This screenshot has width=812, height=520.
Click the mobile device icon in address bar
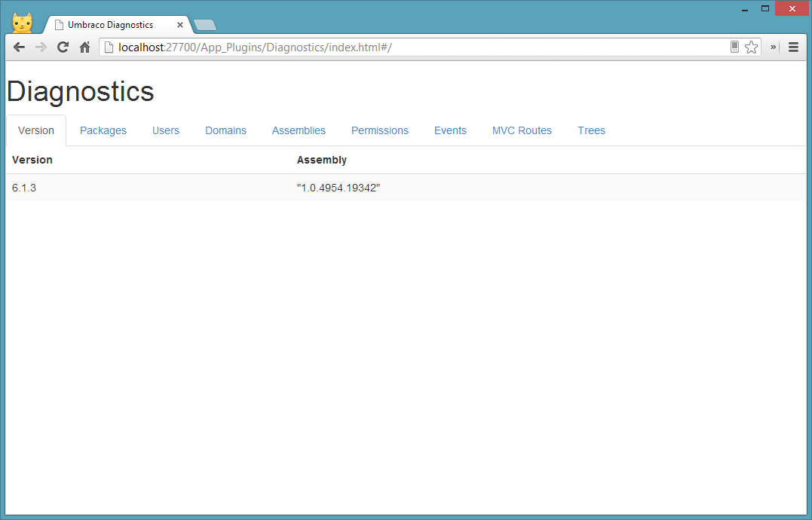pyautogui.click(x=734, y=47)
